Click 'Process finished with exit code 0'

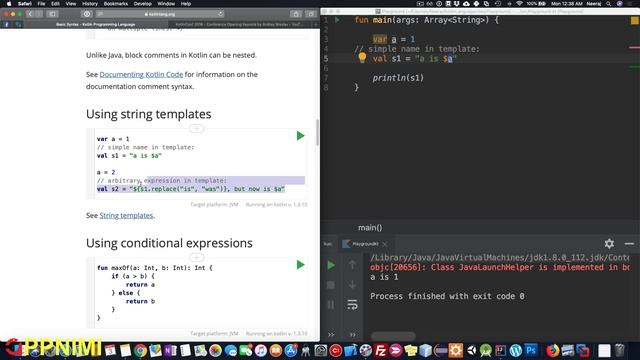(x=447, y=296)
